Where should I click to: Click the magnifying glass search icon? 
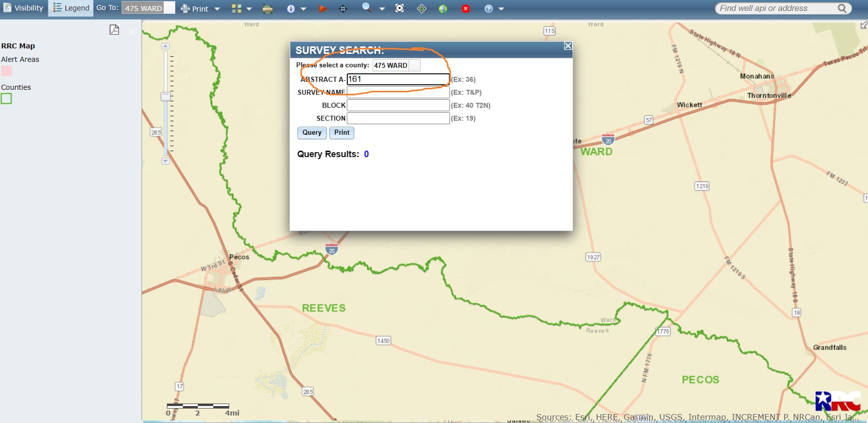(x=367, y=8)
